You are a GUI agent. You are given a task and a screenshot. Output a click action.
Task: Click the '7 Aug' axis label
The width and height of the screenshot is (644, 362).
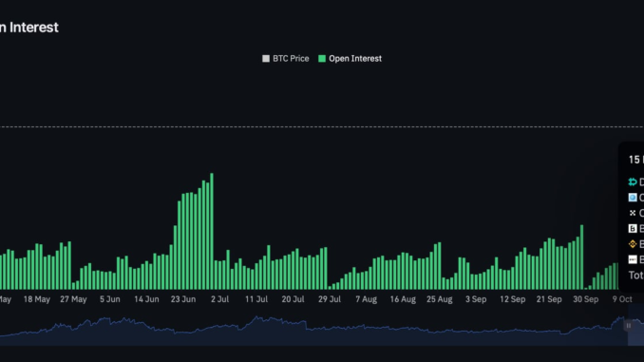(x=367, y=299)
